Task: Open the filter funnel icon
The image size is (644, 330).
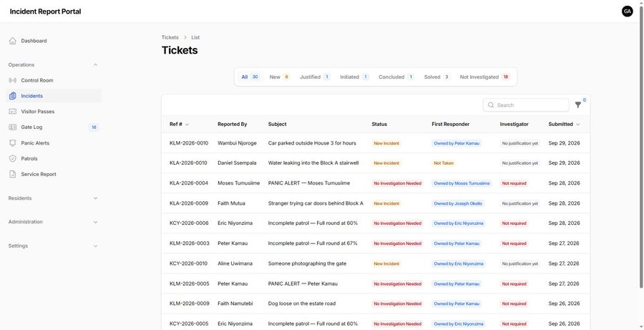Action: click(x=578, y=105)
